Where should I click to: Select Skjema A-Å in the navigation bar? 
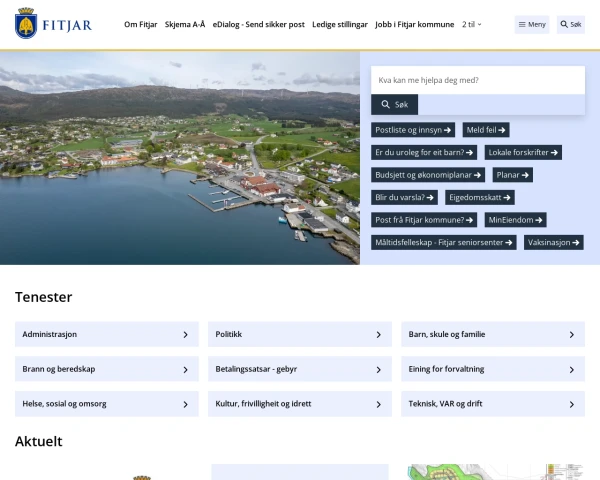[184, 24]
